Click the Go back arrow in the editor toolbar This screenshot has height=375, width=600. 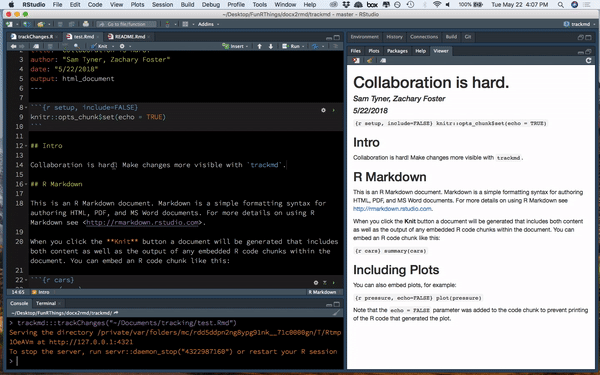point(13,46)
